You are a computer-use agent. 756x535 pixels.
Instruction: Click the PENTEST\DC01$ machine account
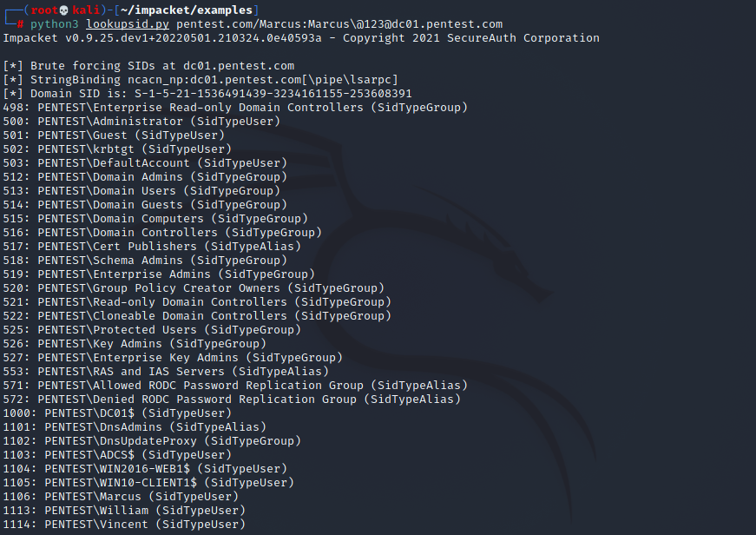[x=117, y=413]
